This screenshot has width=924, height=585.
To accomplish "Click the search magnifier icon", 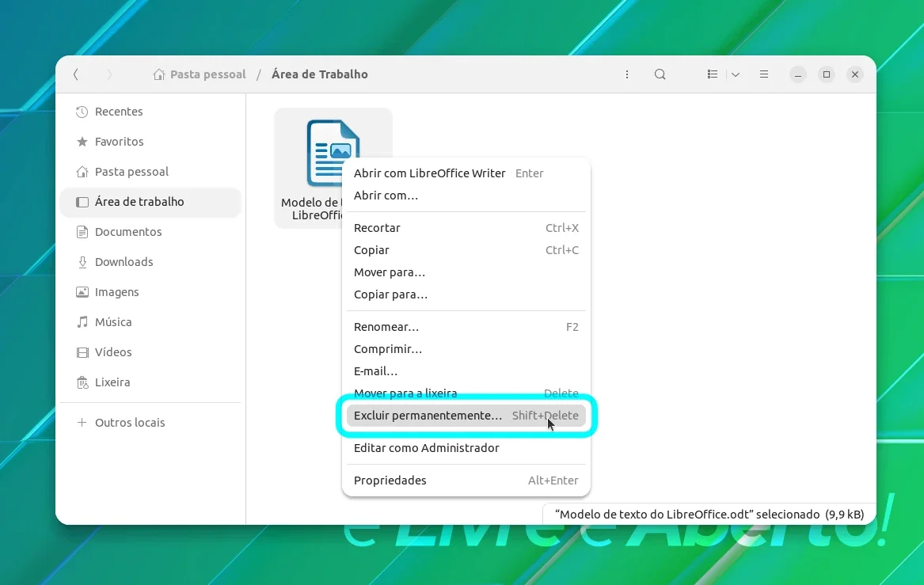I will click(660, 74).
